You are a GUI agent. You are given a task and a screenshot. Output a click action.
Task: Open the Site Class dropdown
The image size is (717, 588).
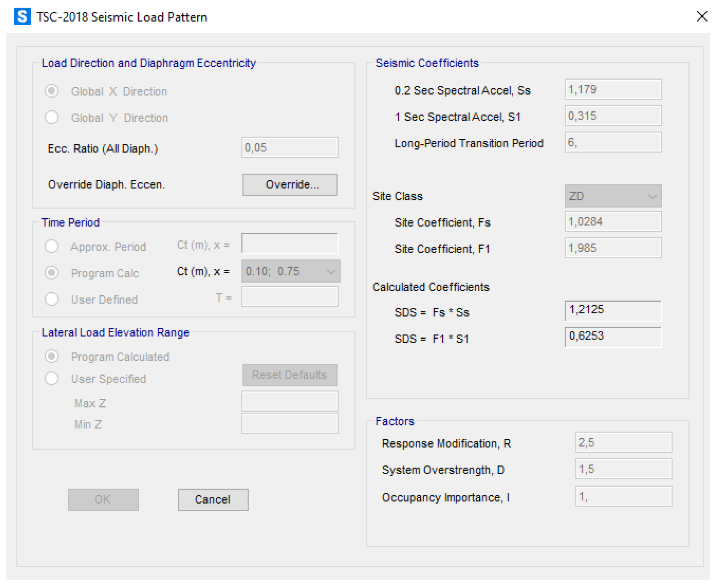point(613,196)
